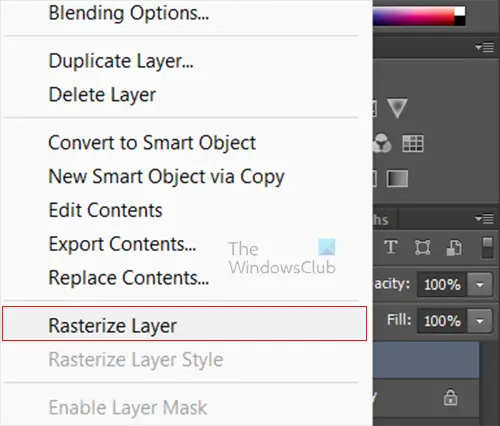
Task: Filter layers by type (T icon)
Action: [x=391, y=247]
